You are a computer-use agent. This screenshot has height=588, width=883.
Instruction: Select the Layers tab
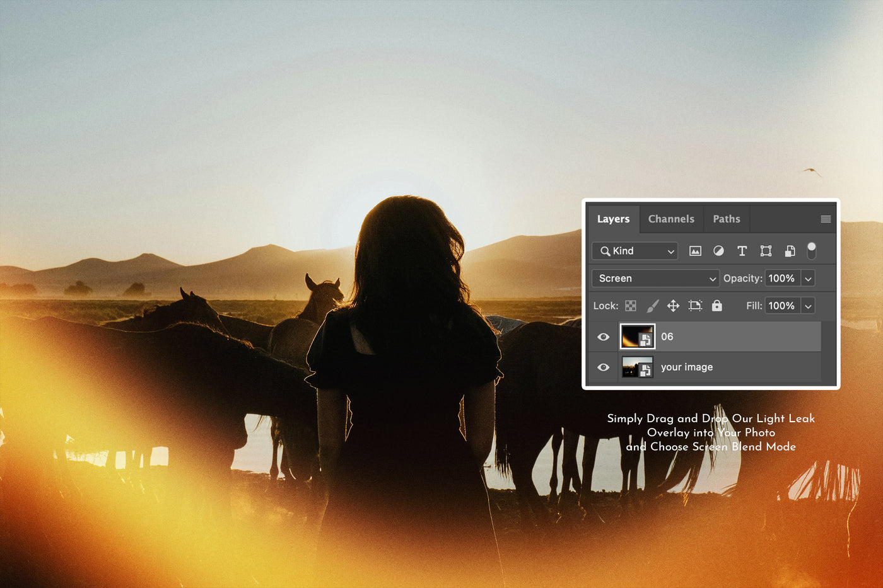(613, 219)
